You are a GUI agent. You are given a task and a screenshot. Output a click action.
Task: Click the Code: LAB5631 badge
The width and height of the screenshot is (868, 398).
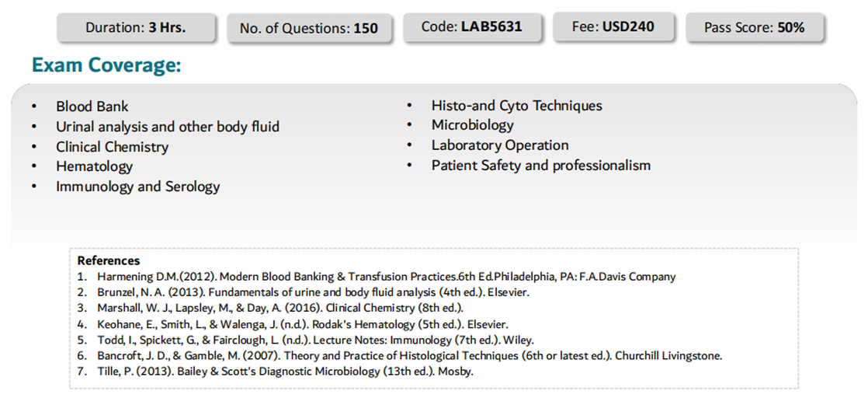tap(471, 26)
